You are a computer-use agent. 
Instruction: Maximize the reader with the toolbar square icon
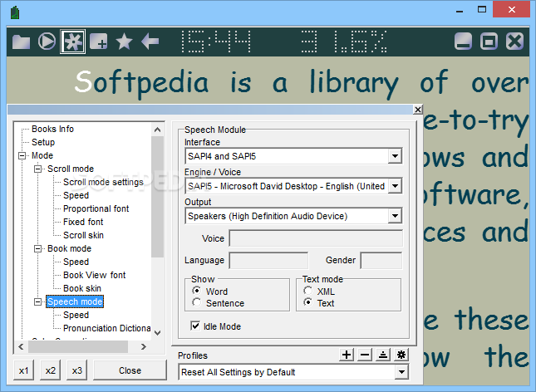coord(489,42)
